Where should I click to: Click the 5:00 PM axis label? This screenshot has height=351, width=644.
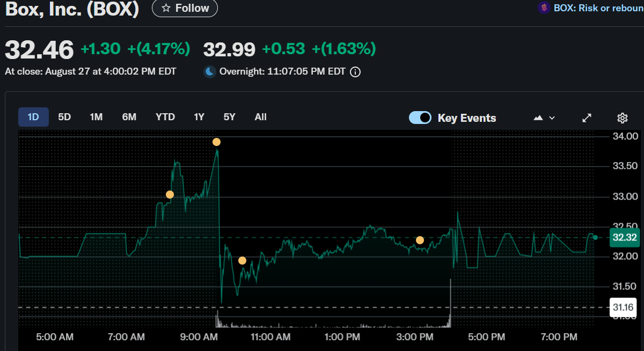pos(487,337)
